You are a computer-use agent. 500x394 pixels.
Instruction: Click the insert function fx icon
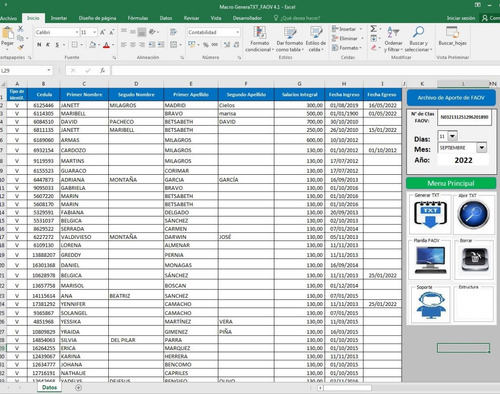103,71
